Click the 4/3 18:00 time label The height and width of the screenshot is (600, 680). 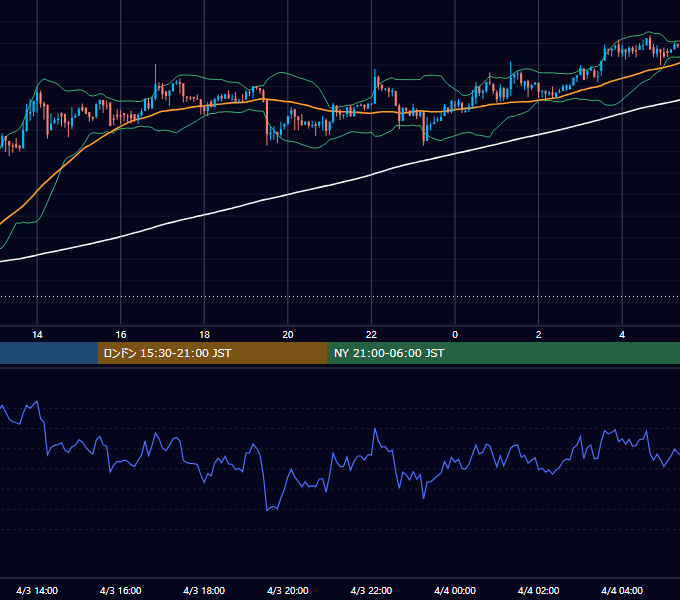coord(204,590)
